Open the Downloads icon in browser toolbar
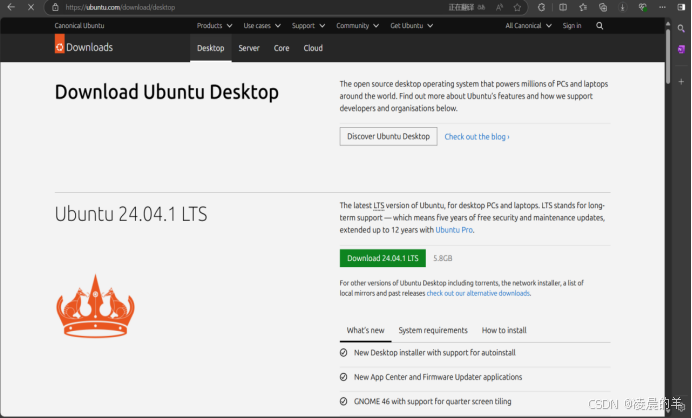This screenshot has height=418, width=692. pyautogui.click(x=623, y=7)
